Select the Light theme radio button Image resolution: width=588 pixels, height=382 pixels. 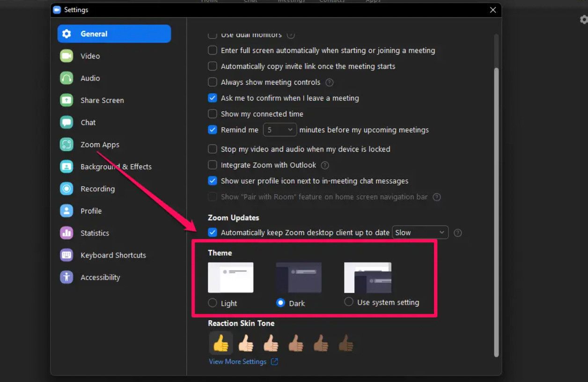213,303
